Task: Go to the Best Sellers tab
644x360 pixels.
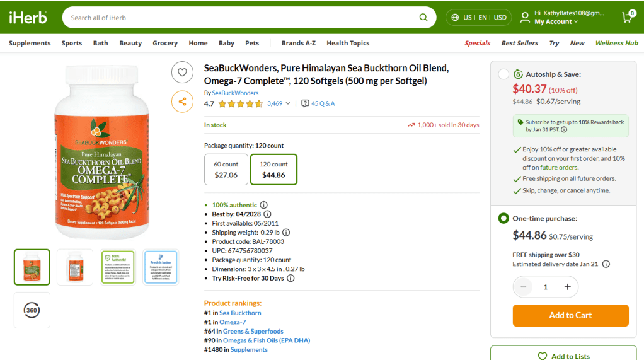Action: pyautogui.click(x=519, y=43)
